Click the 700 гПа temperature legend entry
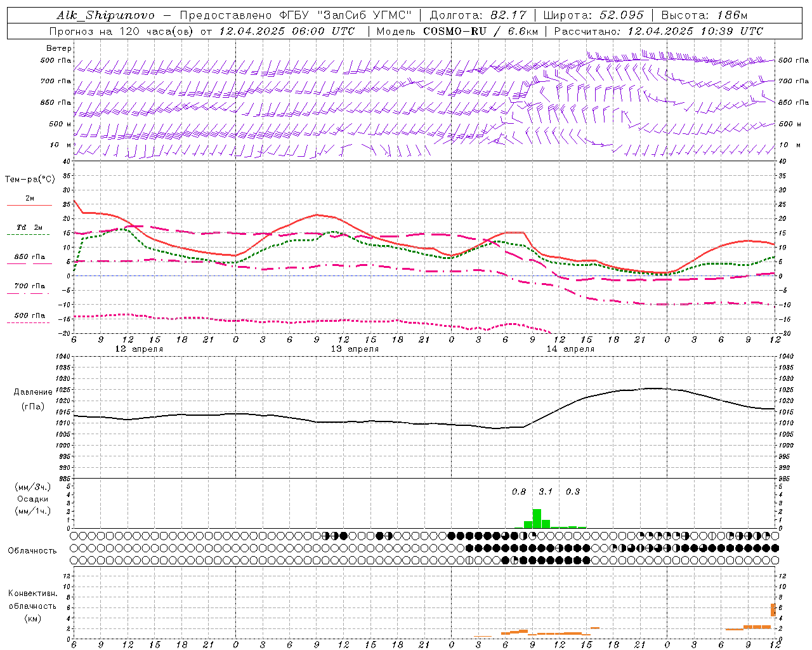This screenshot has width=812, height=650. click(29, 289)
